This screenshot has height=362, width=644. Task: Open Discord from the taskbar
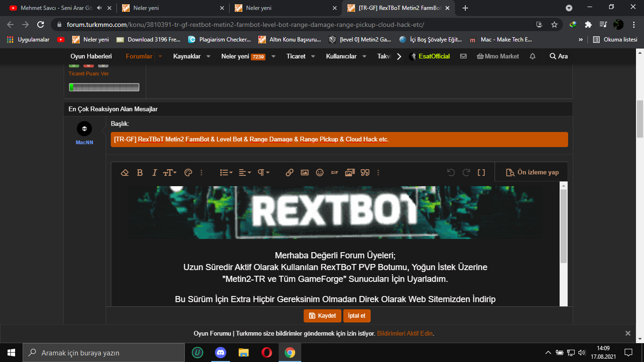coord(220,353)
